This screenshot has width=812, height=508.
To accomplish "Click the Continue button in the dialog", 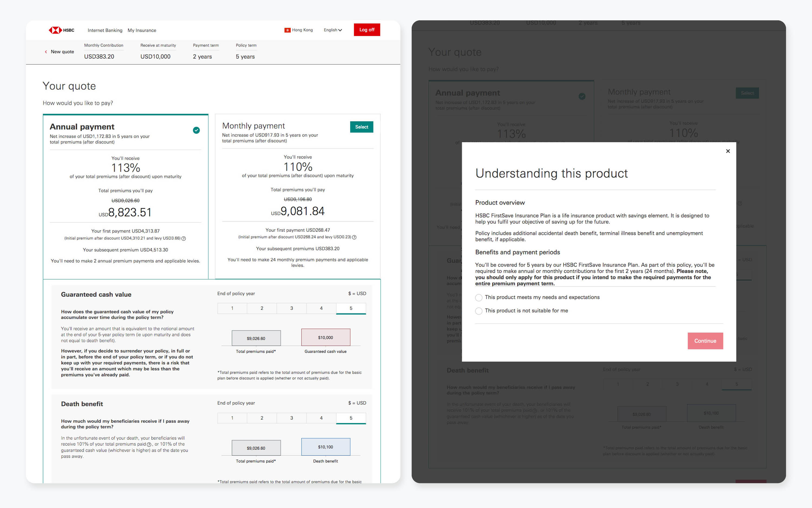I will coord(705,341).
